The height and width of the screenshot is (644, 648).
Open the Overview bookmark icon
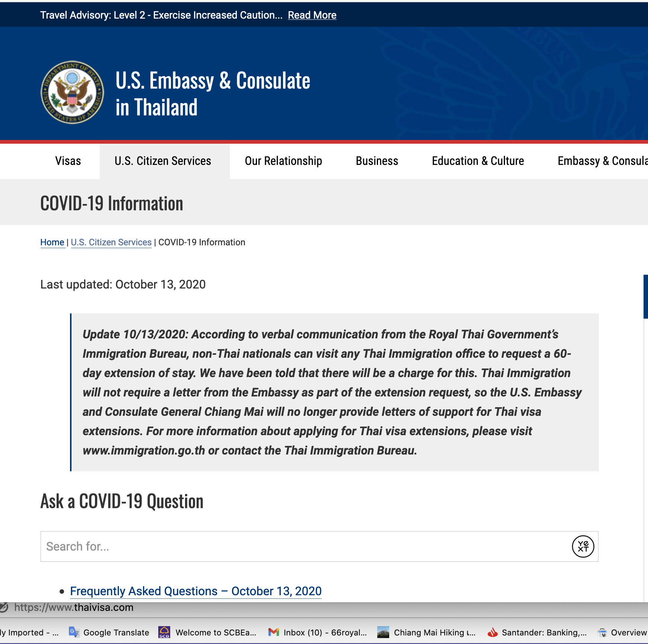pos(602,632)
